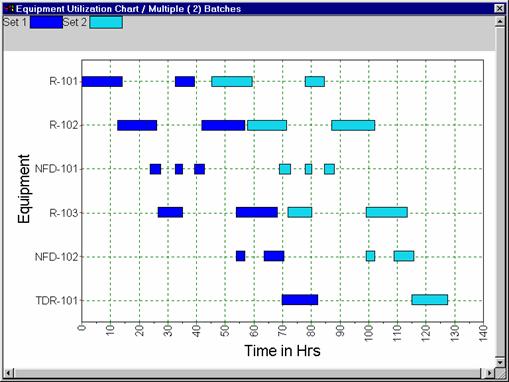
Task: Select the cyan TDR-101 bar starting at 115 hrs
Action: point(430,300)
